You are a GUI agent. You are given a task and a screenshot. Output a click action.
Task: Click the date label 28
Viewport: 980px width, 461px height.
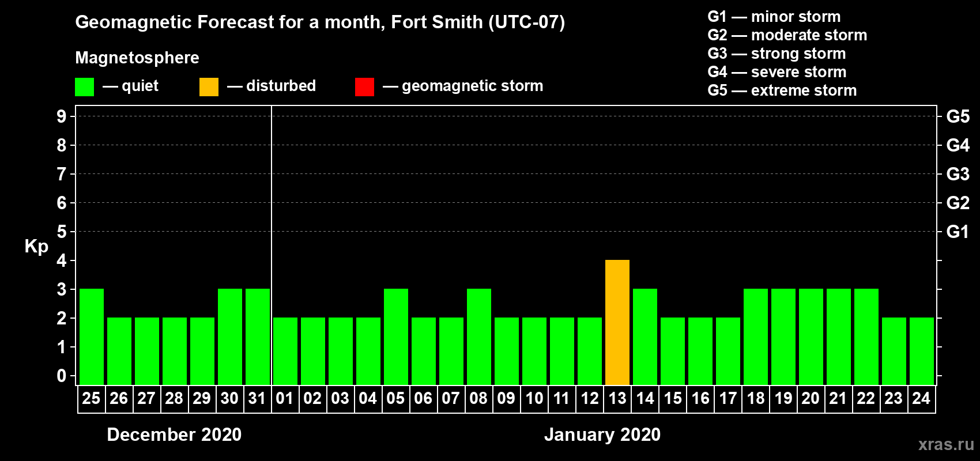tap(174, 398)
